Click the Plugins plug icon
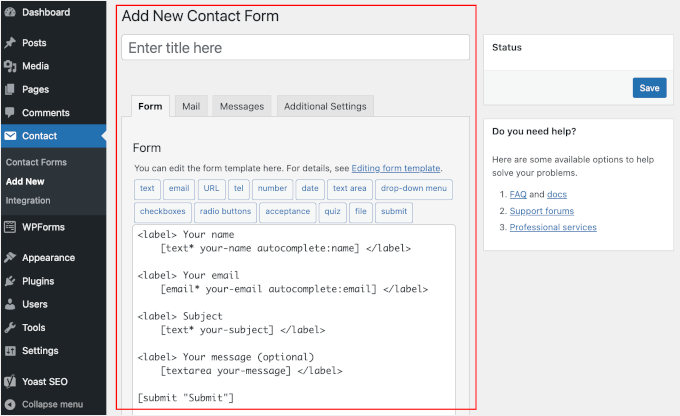This screenshot has height=416, width=680. coord(10,281)
